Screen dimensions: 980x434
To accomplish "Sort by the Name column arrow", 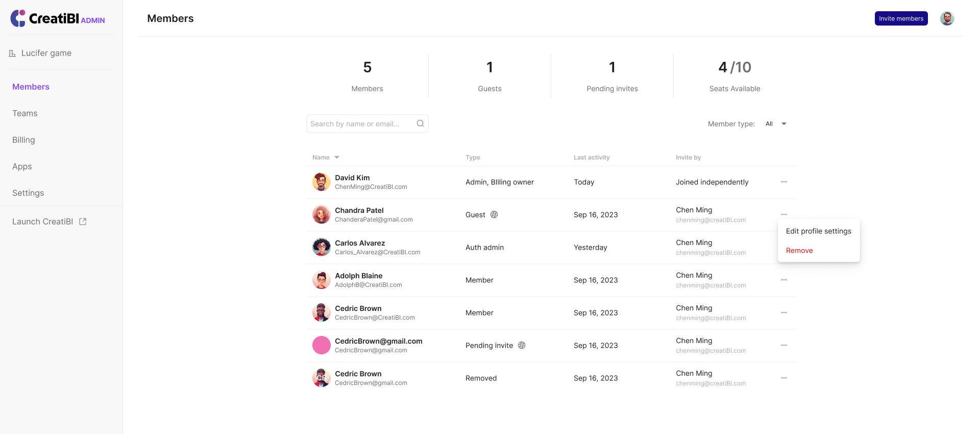I will (337, 158).
